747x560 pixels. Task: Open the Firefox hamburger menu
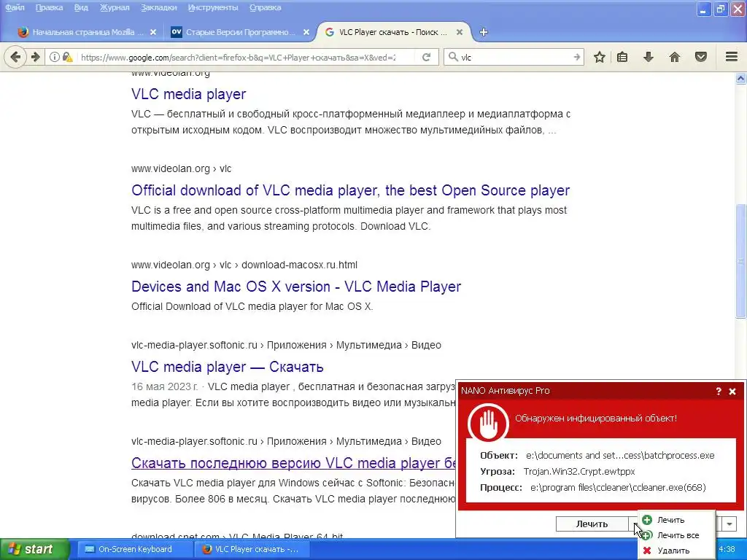732,57
